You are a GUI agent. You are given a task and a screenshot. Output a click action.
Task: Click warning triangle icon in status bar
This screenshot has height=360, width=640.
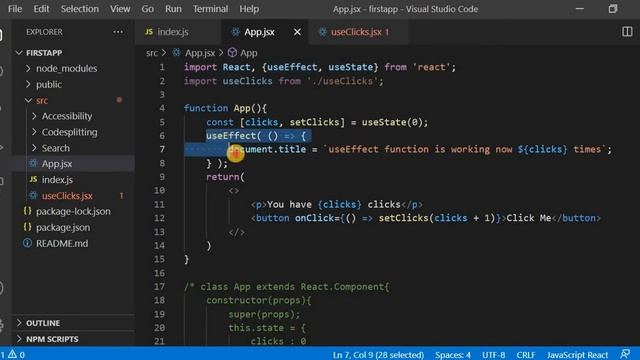click(x=12, y=354)
